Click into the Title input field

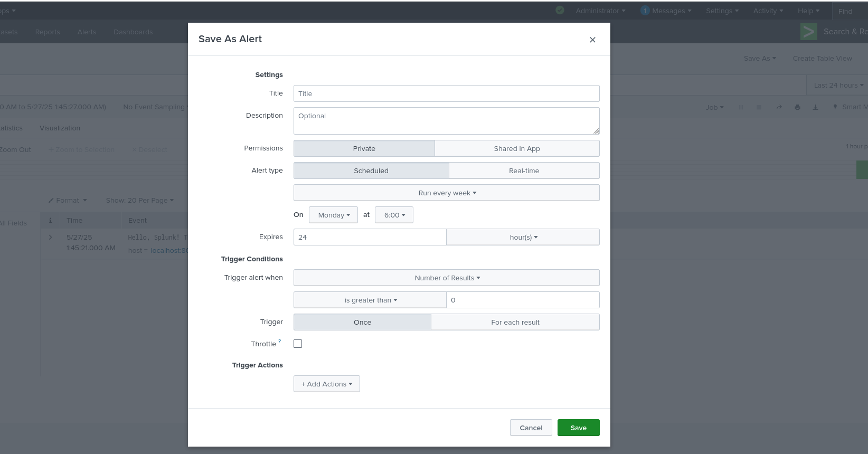click(x=446, y=93)
